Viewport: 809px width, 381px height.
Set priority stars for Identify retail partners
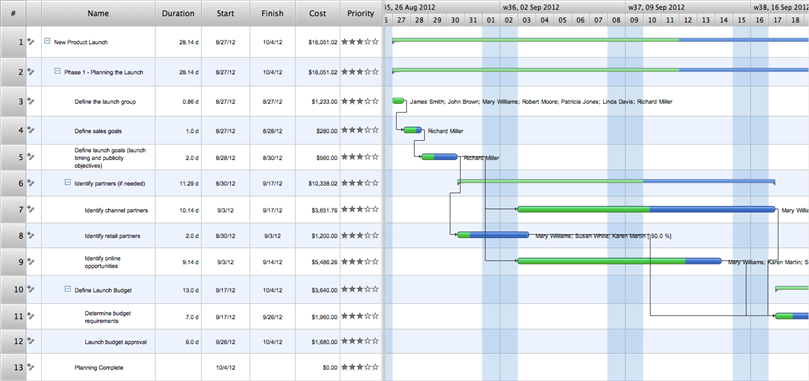pos(360,235)
